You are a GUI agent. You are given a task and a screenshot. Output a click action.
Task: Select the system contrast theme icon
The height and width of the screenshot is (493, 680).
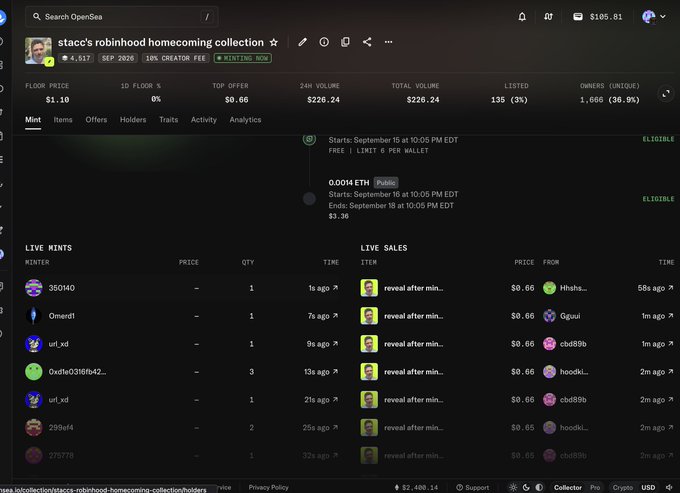coord(539,487)
